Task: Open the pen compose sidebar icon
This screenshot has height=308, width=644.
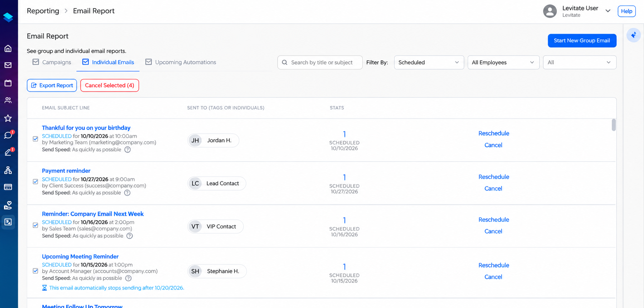Action: click(x=8, y=153)
